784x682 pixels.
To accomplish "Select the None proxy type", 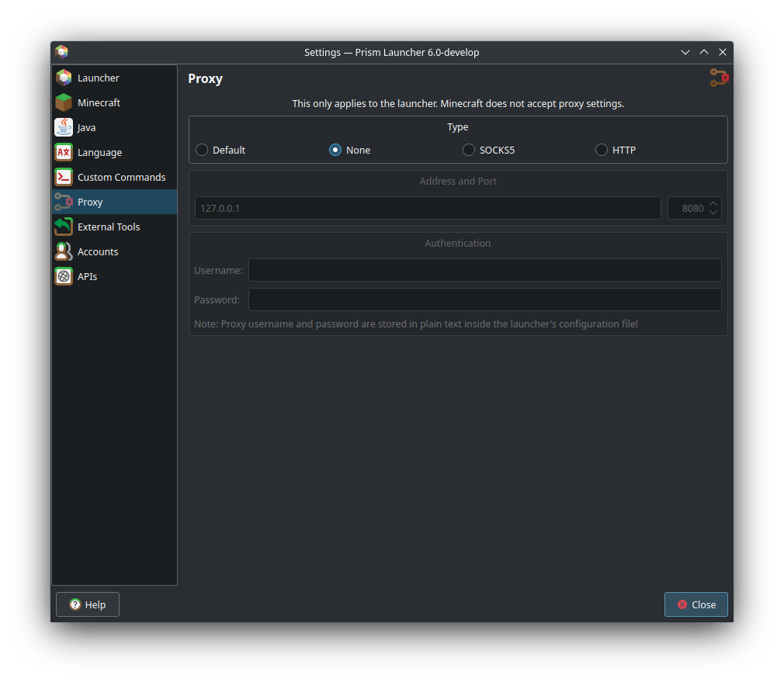I will 349,150.
